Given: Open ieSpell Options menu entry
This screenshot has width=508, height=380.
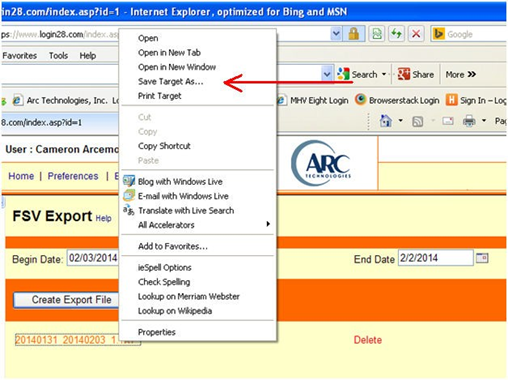Looking at the screenshot, I should coord(198,267).
